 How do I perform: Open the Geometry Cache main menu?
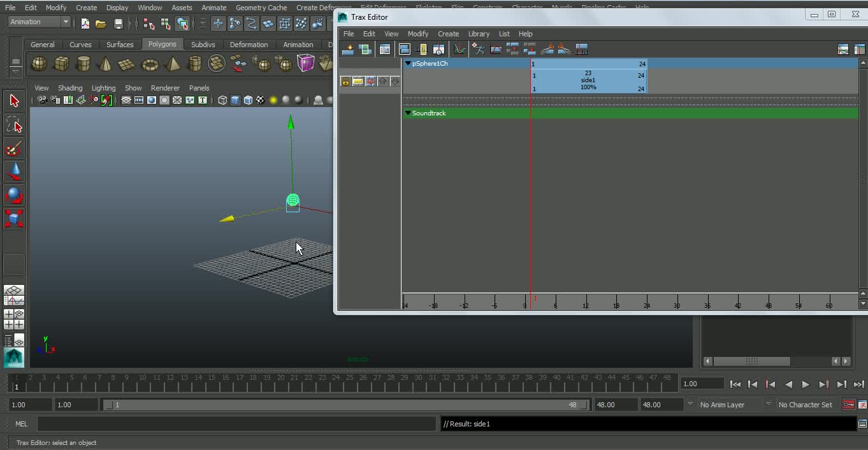click(261, 8)
